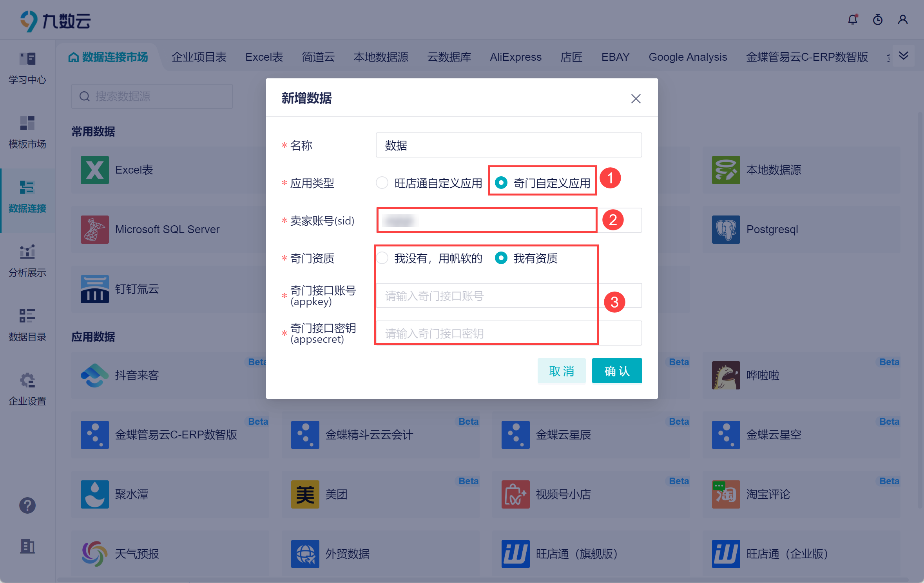Select 旺店通自定义应用 radio option
Image resolution: width=924 pixels, height=583 pixels.
382,183
